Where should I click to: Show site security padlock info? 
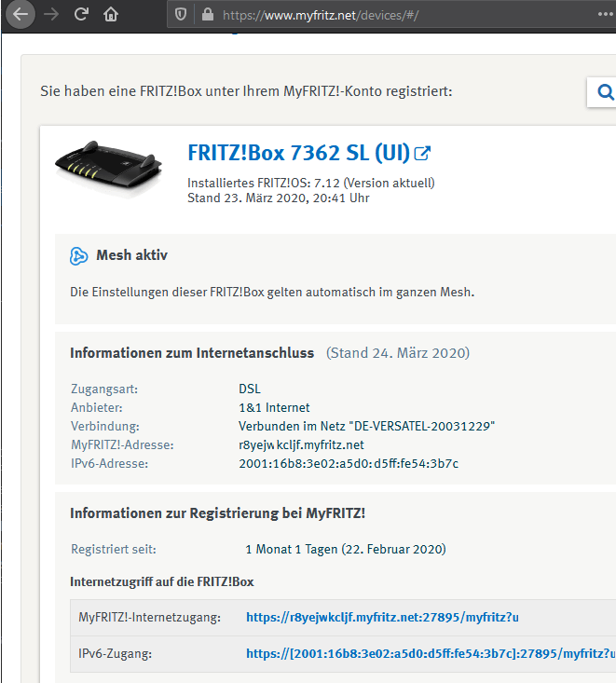[x=208, y=15]
